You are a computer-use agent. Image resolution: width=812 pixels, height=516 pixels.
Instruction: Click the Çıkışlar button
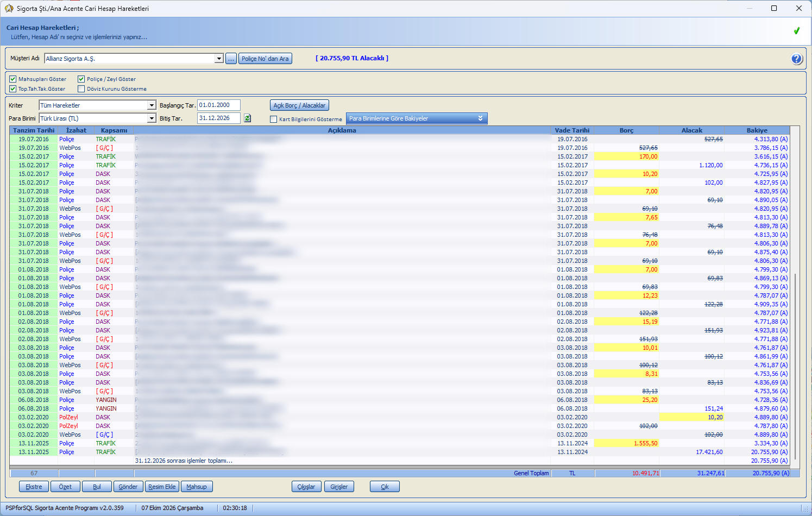306,487
